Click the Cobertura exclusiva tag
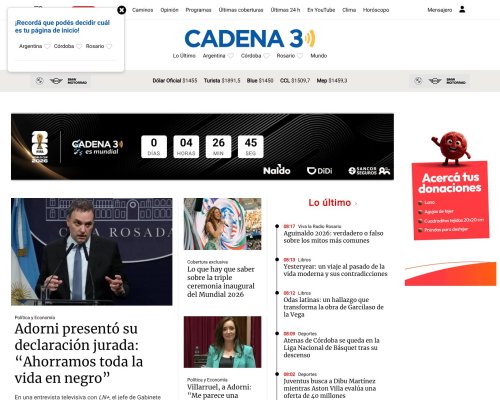This screenshot has width=500, height=400. click(x=207, y=262)
